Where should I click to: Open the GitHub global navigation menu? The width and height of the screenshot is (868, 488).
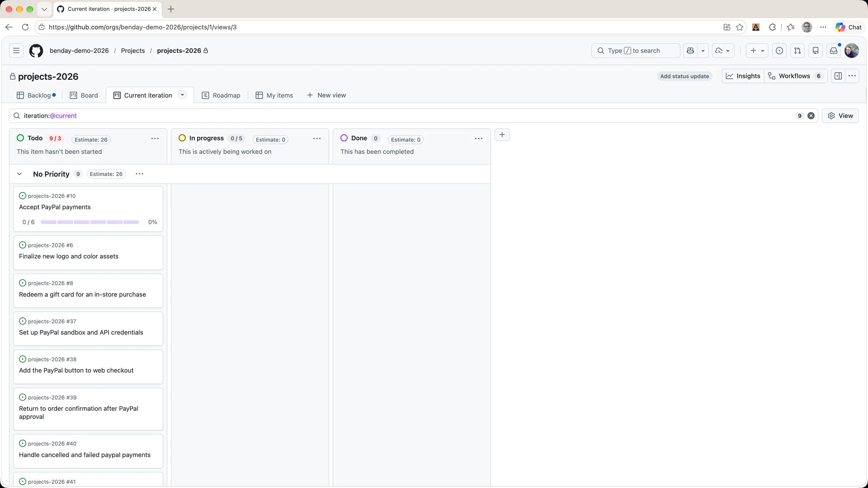(16, 50)
